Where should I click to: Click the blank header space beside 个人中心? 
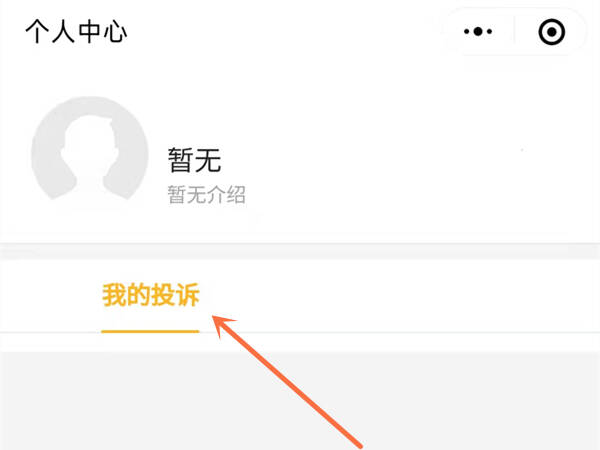(x=279, y=32)
